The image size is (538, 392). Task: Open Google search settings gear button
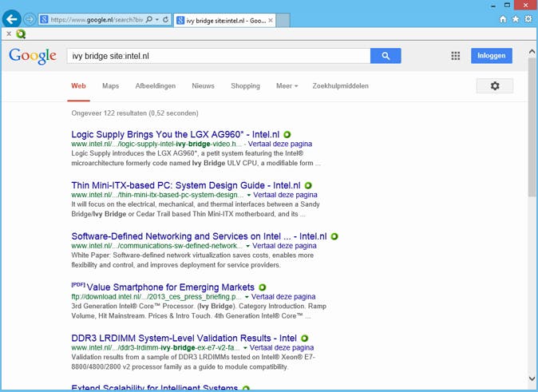click(494, 85)
